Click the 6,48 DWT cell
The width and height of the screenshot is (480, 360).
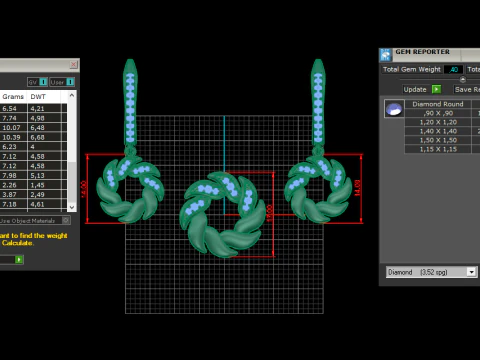tap(44, 128)
